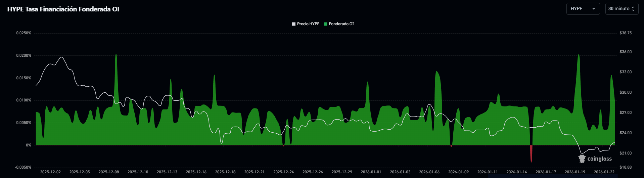
Task: Click the 0.0200% funding rate axis label
Action: pyautogui.click(x=24, y=55)
